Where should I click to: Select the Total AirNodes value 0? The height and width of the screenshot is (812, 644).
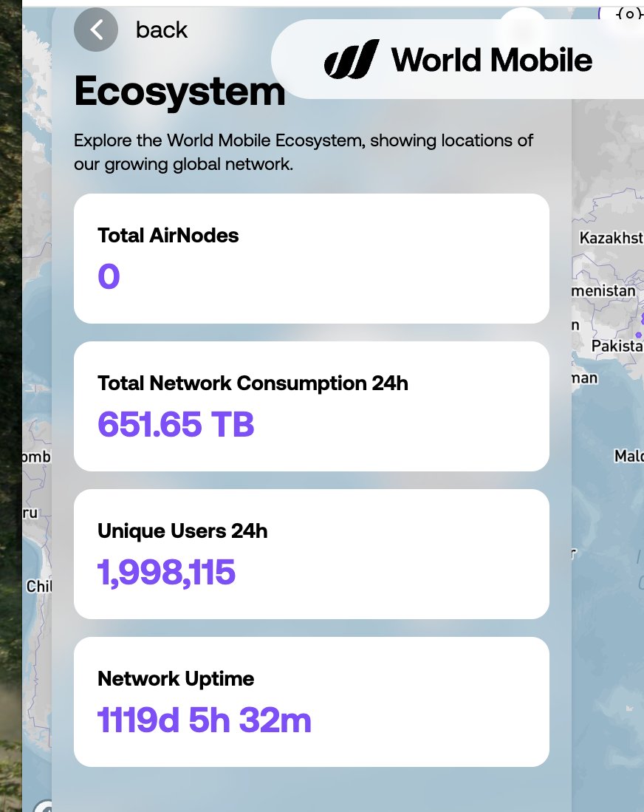coord(109,276)
